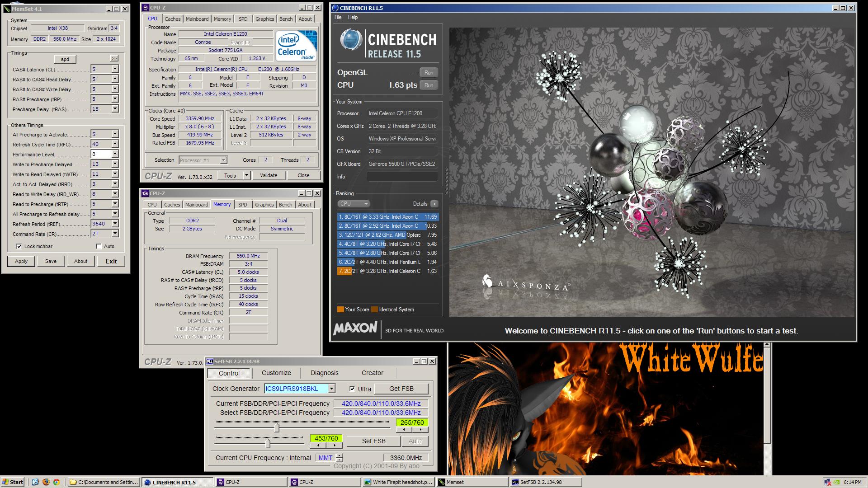Viewport: 868px width, 488px height.
Task: Click Set FSB button
Action: (x=373, y=441)
